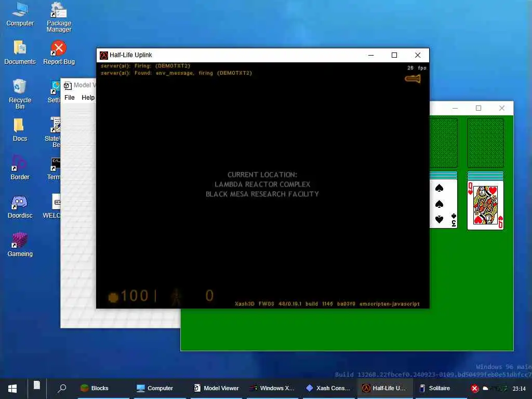
Task: Open the Recycle Bin
Action: 20,94
